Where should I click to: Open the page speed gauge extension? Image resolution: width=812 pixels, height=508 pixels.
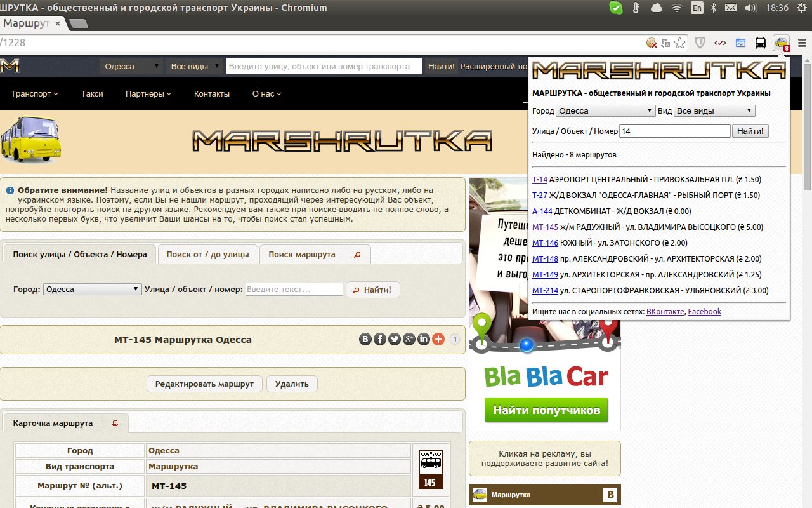point(740,43)
